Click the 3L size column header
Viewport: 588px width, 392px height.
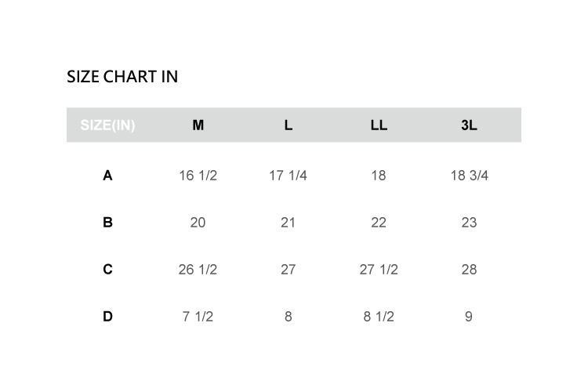469,125
